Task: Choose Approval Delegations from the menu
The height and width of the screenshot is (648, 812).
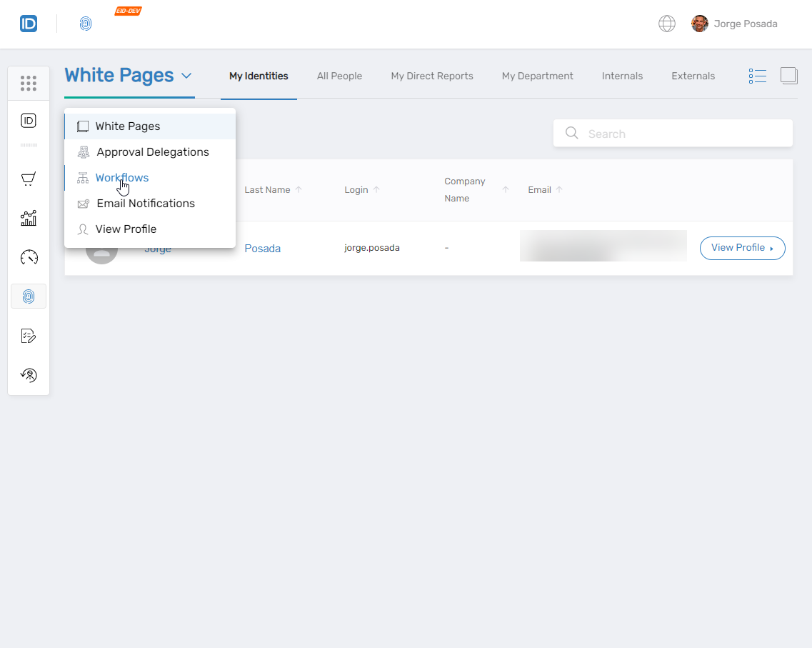Action: point(153,151)
